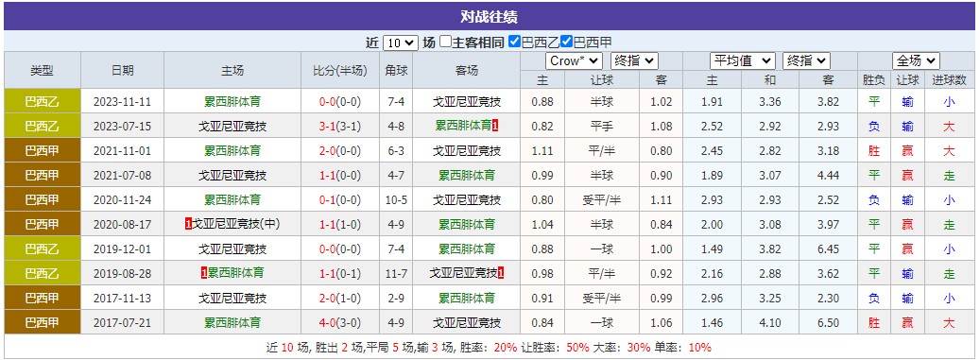Screen dimensions: 980x360
Task: Uncheck the 巴西乙 league filter
Action: pos(514,42)
